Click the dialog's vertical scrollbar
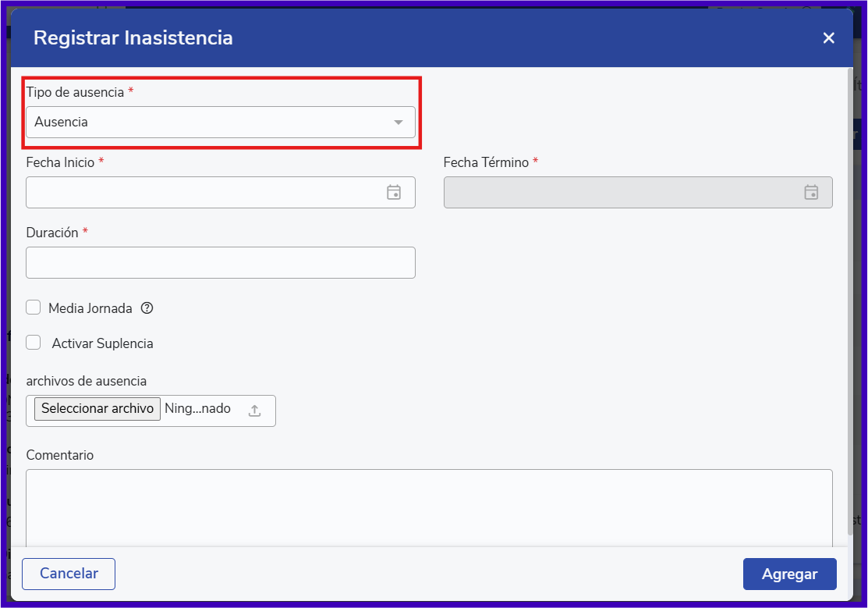Image resolution: width=868 pixels, height=608 pixels. point(850,297)
